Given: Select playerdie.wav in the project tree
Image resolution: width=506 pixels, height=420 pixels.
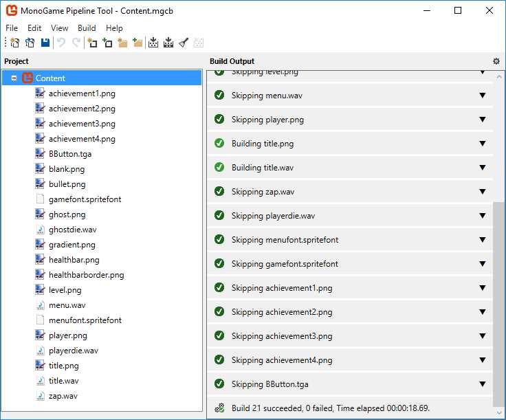Looking at the screenshot, I should tap(74, 351).
